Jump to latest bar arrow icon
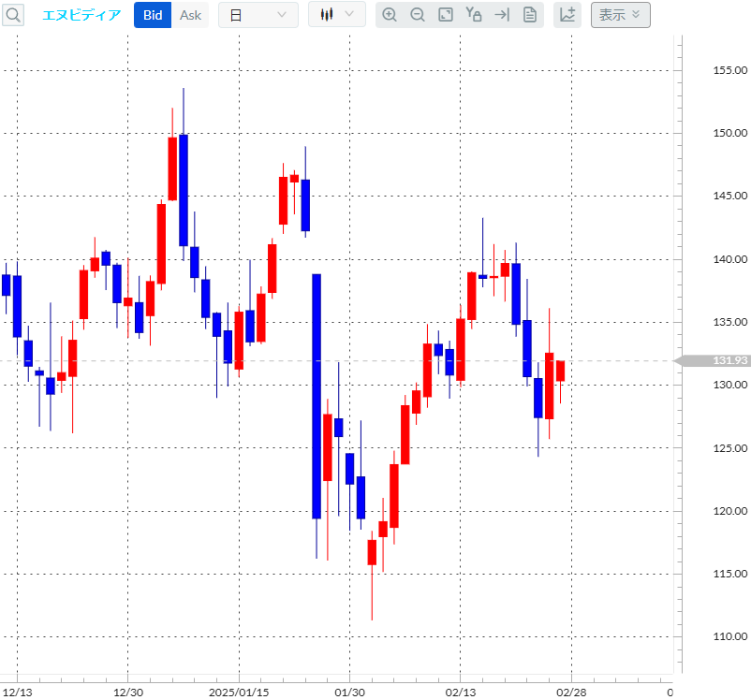The height and width of the screenshot is (700, 751). (x=502, y=15)
